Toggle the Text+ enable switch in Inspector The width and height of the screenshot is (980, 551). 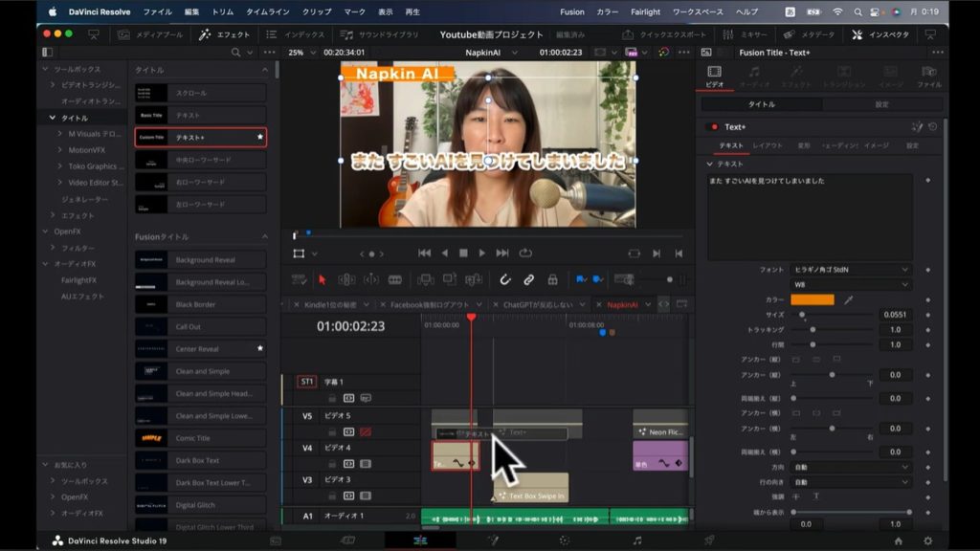coord(712,126)
